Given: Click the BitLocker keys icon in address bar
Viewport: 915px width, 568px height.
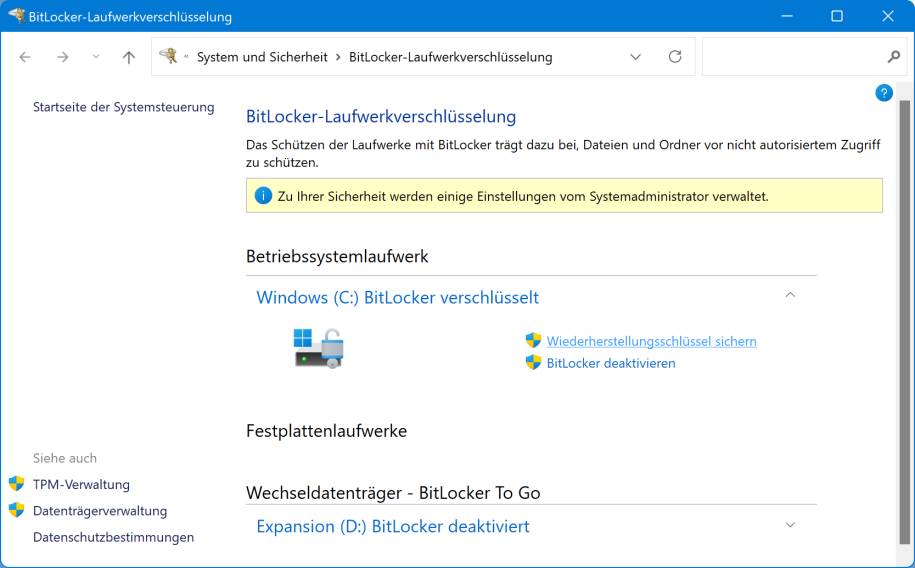Looking at the screenshot, I should pos(168,56).
